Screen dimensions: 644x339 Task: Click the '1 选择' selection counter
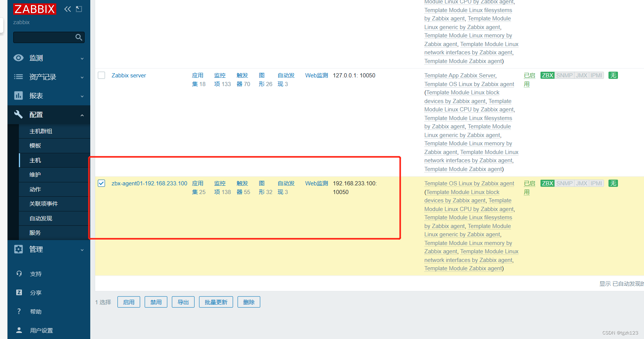(103, 302)
